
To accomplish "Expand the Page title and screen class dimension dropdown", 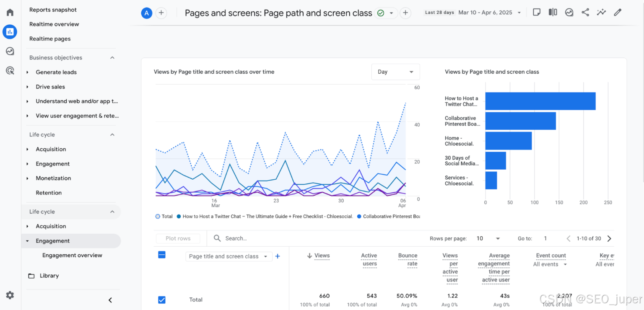I will [229, 256].
